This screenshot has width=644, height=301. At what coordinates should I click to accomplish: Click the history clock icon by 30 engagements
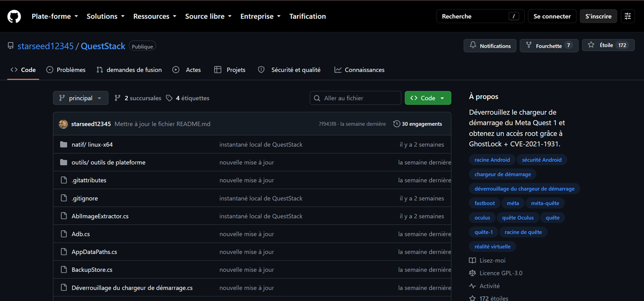(396, 124)
